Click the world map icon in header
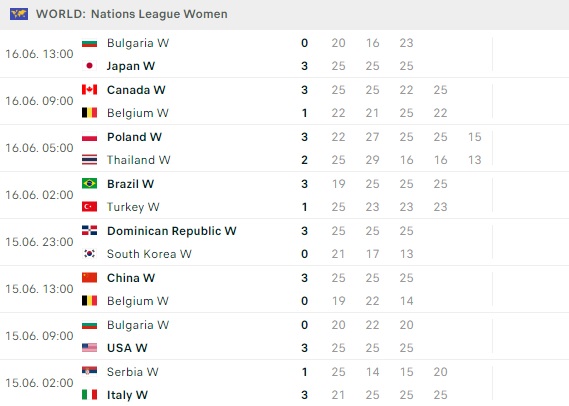The height and width of the screenshot is (406, 569). point(19,14)
